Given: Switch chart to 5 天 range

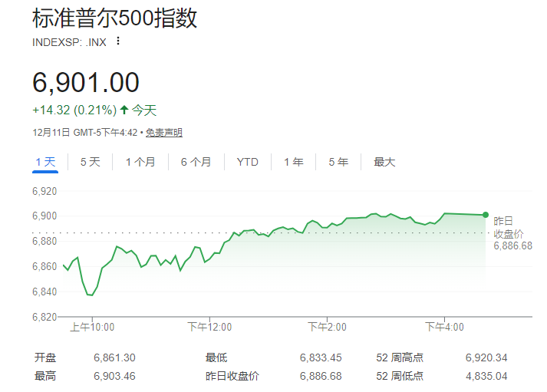Looking at the screenshot, I should 90,162.
